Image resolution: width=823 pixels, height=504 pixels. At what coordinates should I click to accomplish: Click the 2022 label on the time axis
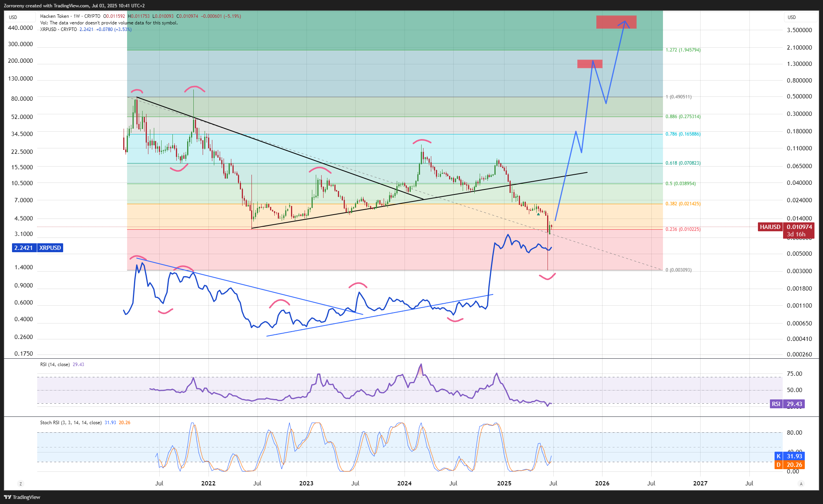pos(208,483)
